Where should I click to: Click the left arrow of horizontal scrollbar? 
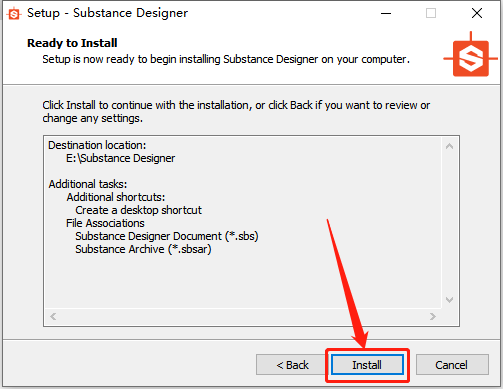click(x=53, y=316)
